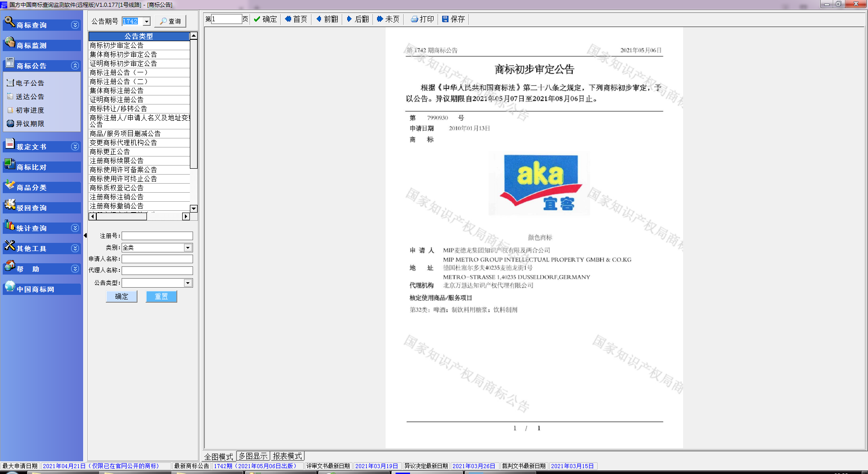Image resolution: width=868 pixels, height=474 pixels.
Task: Select 证明商标初步审定公告 row
Action: [x=139, y=64]
